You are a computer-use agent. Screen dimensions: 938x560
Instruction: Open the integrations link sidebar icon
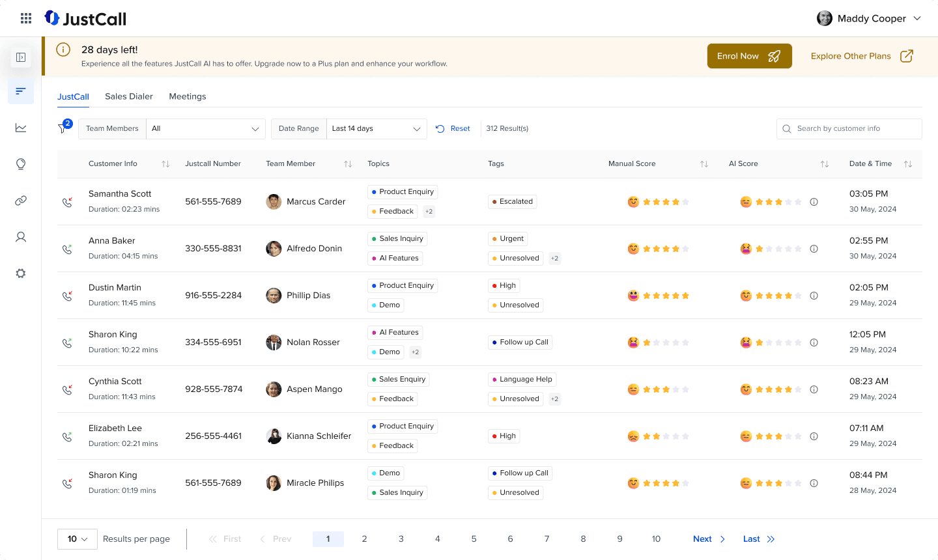point(21,201)
